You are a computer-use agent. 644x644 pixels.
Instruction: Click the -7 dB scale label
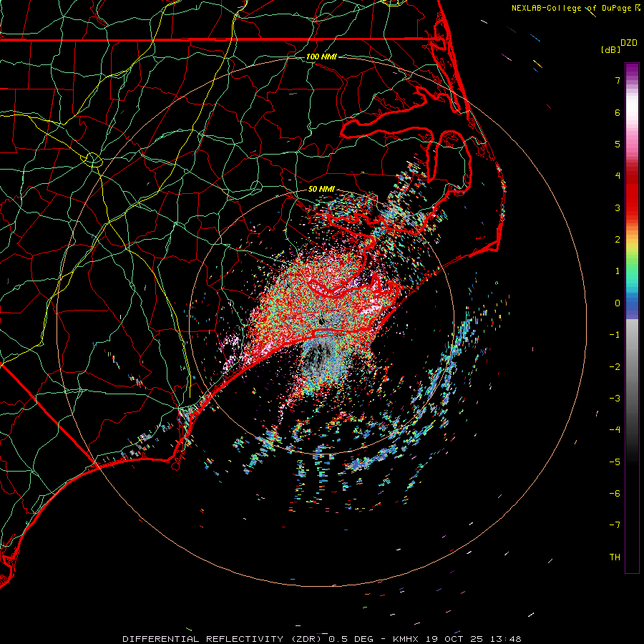(x=615, y=525)
